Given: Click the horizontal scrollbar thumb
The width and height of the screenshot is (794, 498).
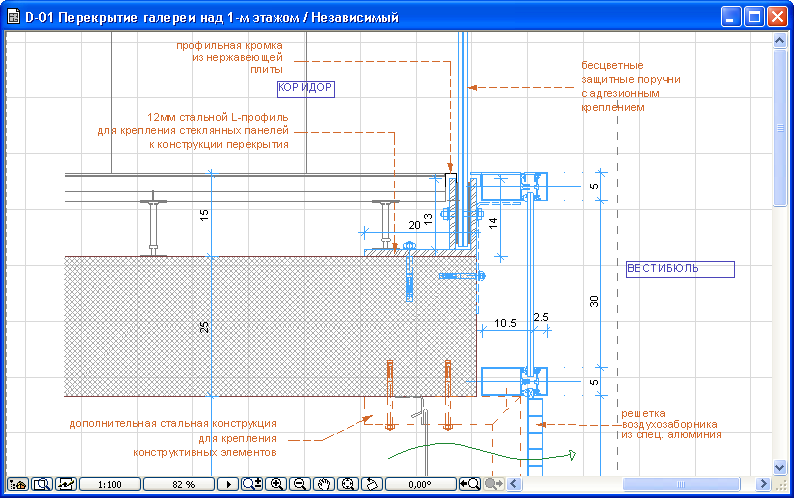Looking at the screenshot, I should click(x=681, y=484).
